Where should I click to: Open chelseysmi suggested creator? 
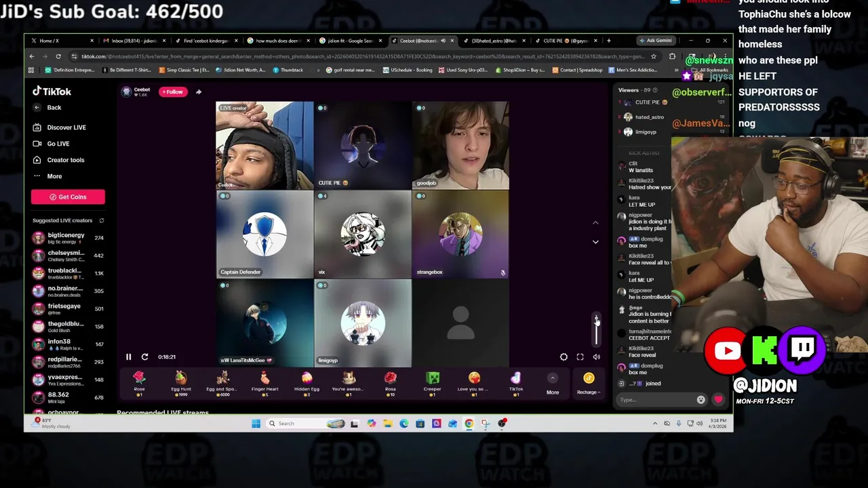click(68, 256)
